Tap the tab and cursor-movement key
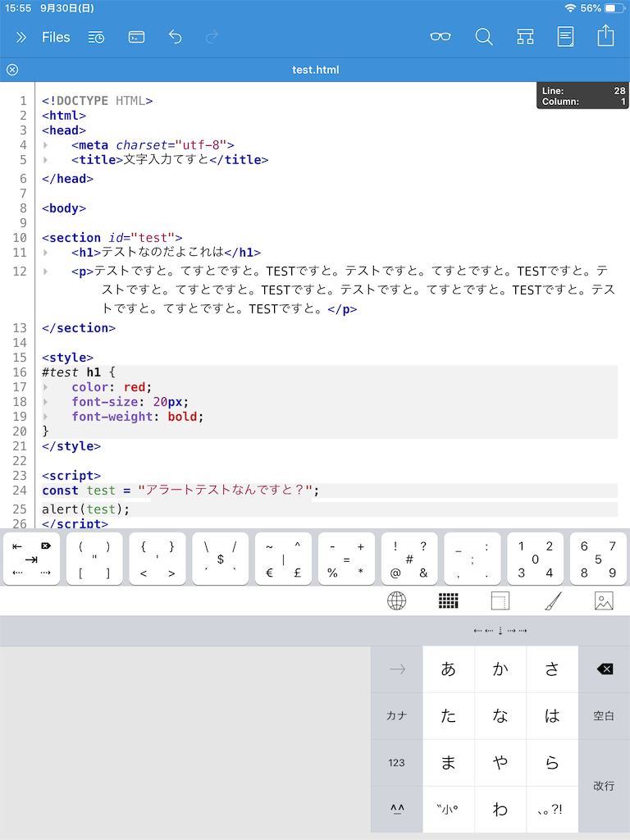This screenshot has height=840, width=630. click(32, 559)
